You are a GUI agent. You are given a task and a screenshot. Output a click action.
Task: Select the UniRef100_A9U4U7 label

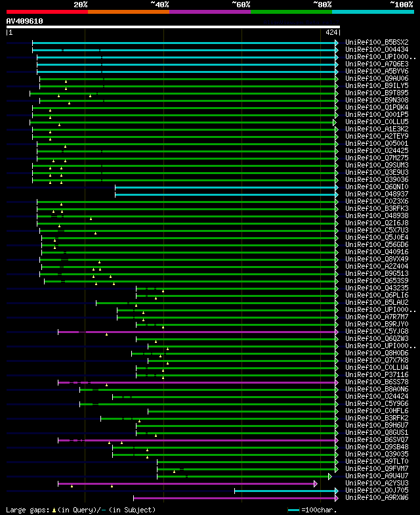point(377,476)
